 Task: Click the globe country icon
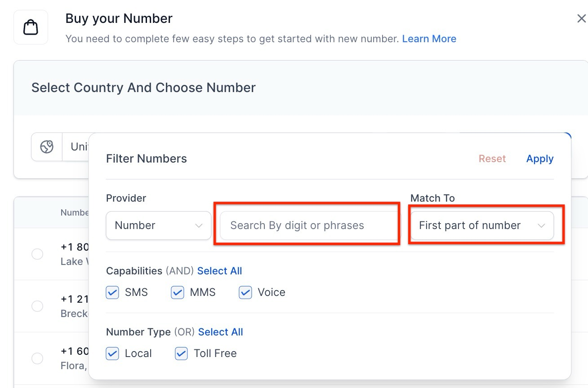[x=47, y=147]
